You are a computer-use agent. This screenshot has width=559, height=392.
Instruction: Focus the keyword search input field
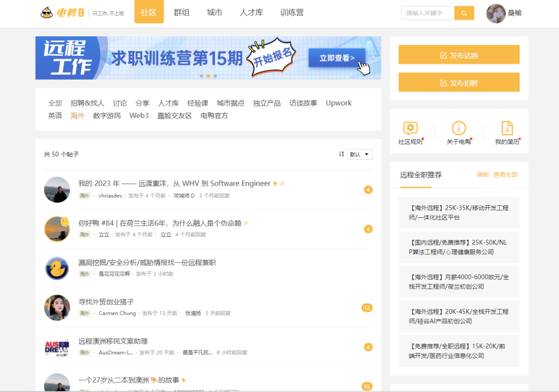point(428,13)
